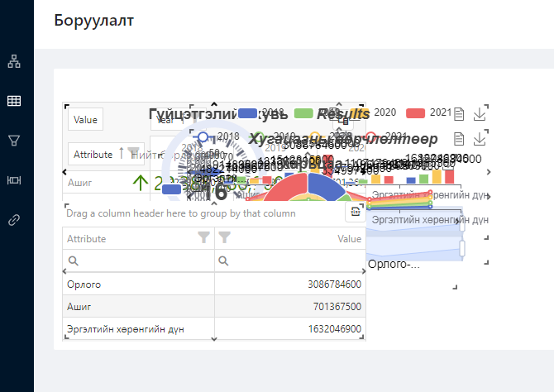Click the fit-width sidebar icon

tap(14, 180)
